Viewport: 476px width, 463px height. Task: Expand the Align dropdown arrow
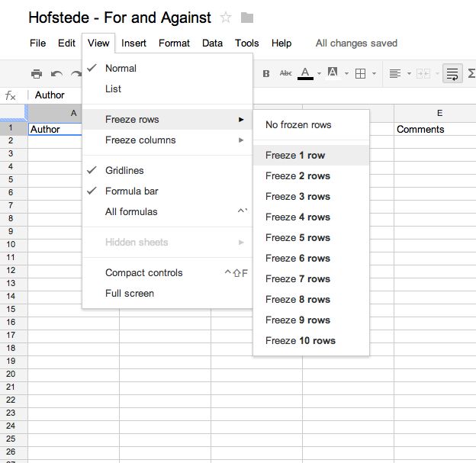click(x=409, y=73)
